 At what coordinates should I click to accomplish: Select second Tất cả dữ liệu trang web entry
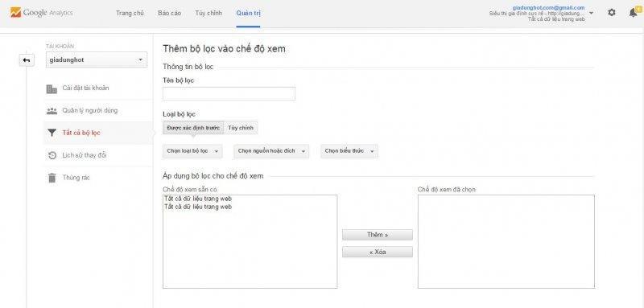tap(198, 207)
